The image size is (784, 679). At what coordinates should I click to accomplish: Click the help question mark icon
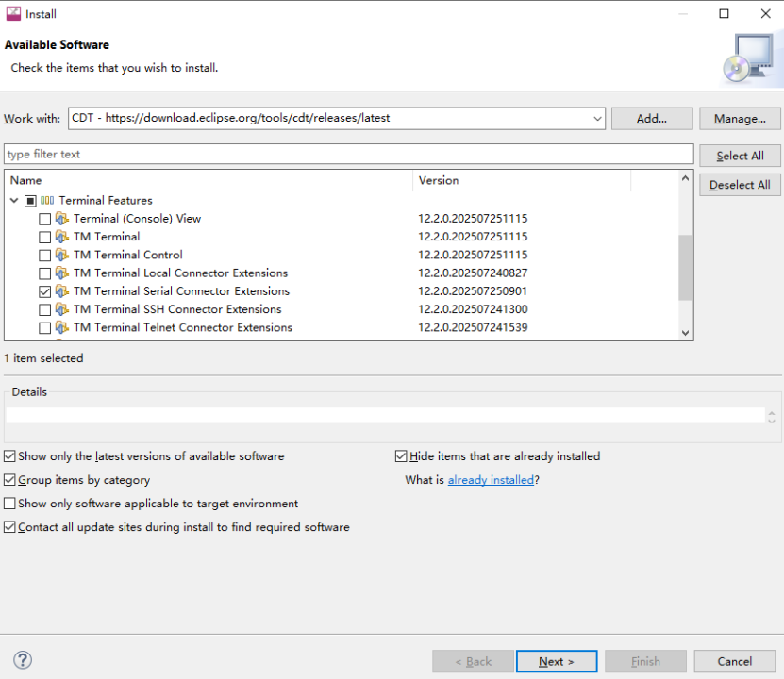click(x=23, y=660)
